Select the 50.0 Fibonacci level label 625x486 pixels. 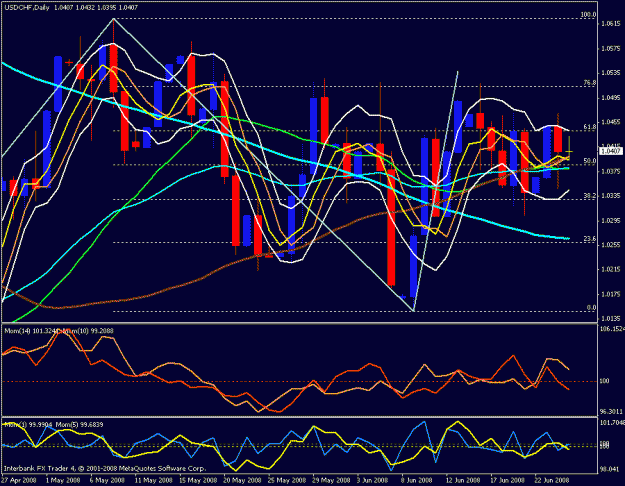click(590, 161)
